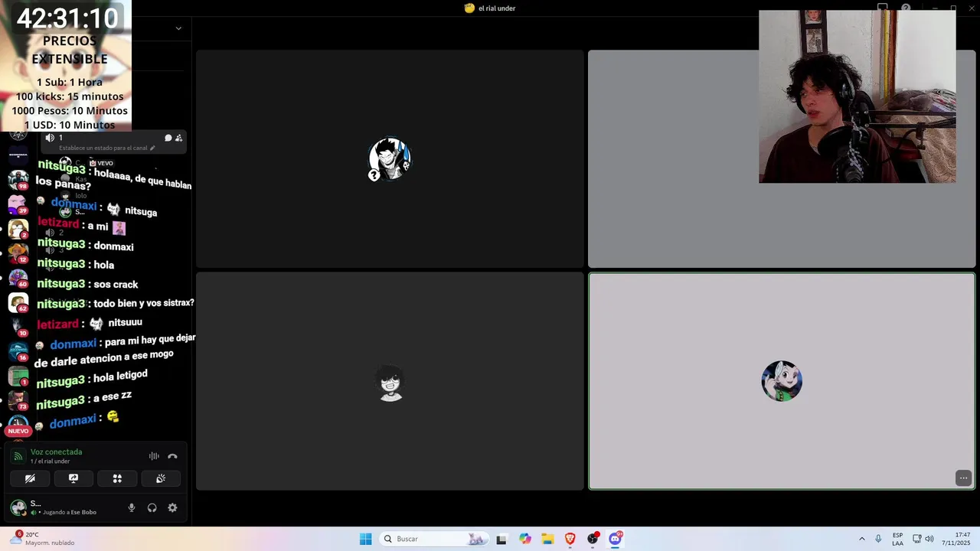980x551 pixels.
Task: Open OBS Studio from taskbar
Action: click(593, 539)
